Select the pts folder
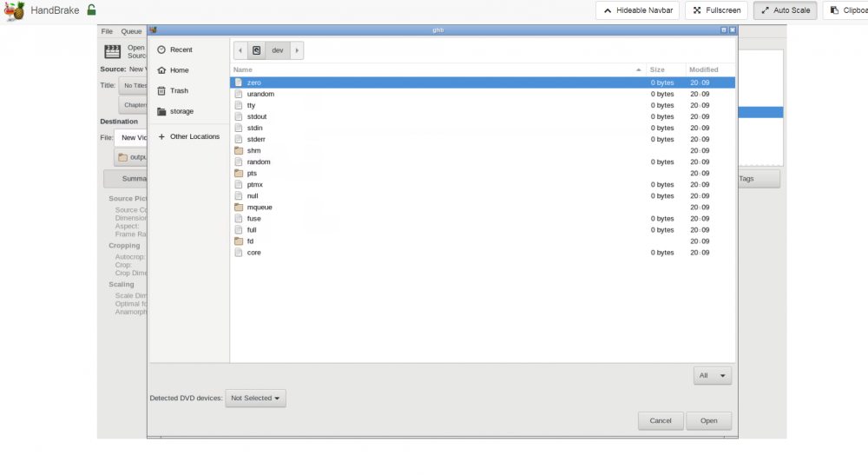The width and height of the screenshot is (868, 475). [482, 174]
